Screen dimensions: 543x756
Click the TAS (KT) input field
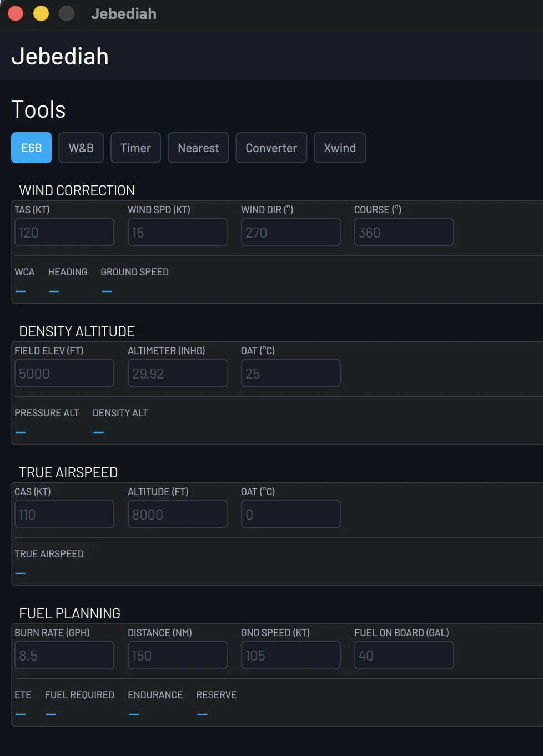pyautogui.click(x=64, y=231)
